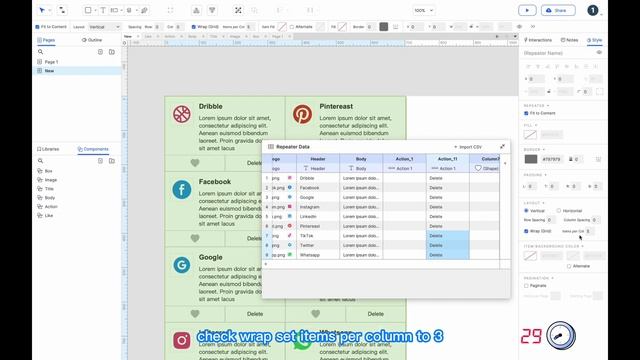
Task: Click the Border color swatch in Style panel
Action: (x=531, y=159)
